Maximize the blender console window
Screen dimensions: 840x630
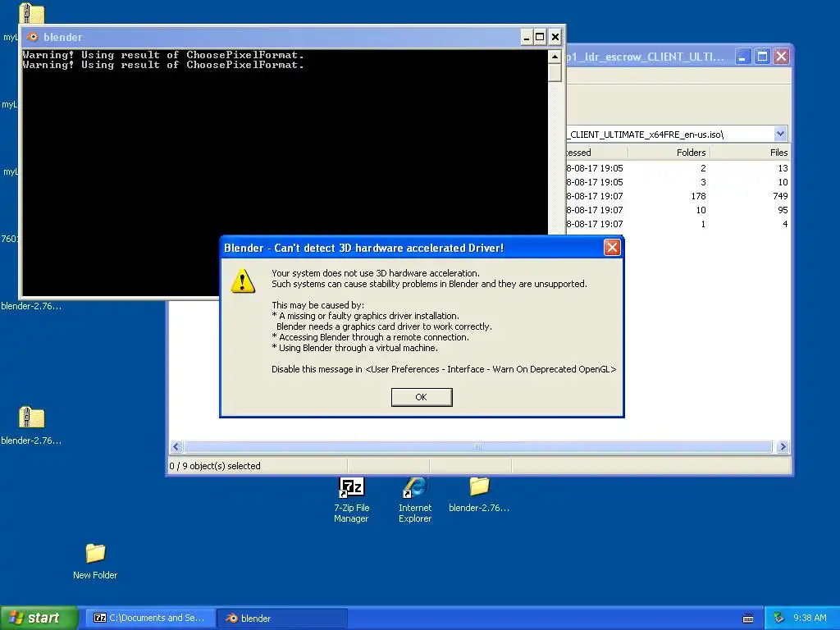pos(540,37)
